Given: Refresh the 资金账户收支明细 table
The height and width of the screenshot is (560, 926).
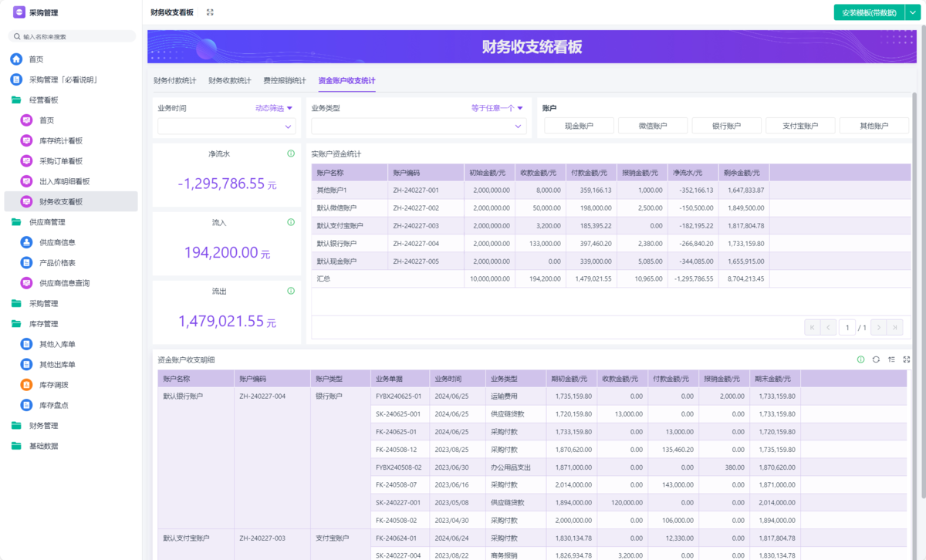Looking at the screenshot, I should [x=876, y=359].
